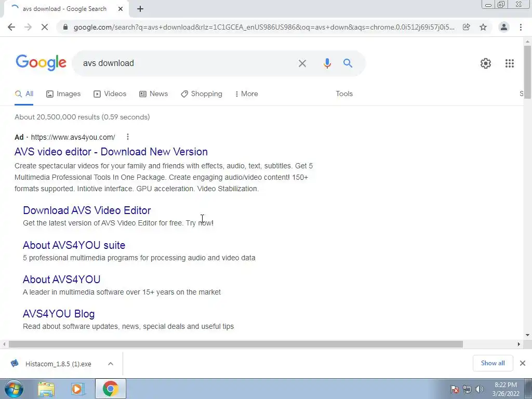Click the Google logo
The image size is (532, 399).
click(x=41, y=63)
